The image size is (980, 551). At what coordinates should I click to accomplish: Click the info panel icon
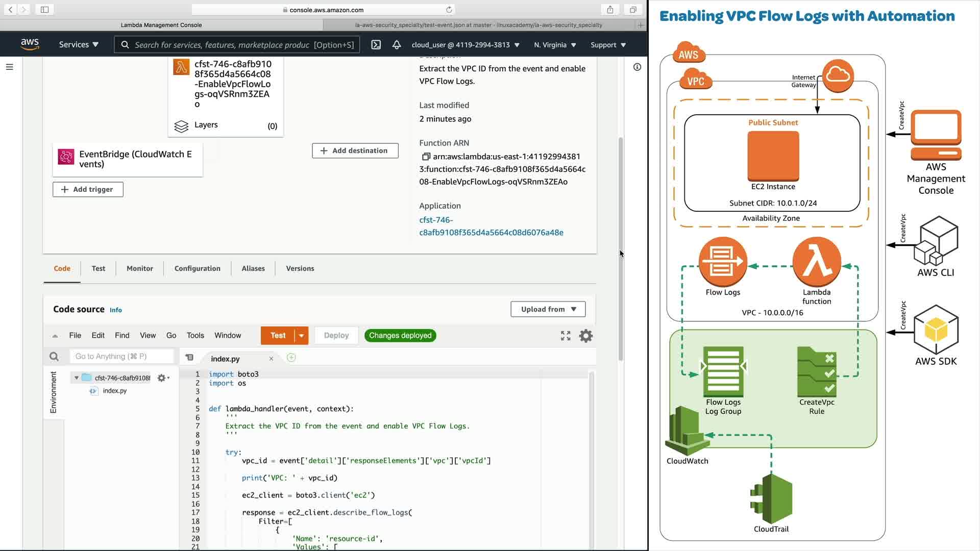coord(637,67)
